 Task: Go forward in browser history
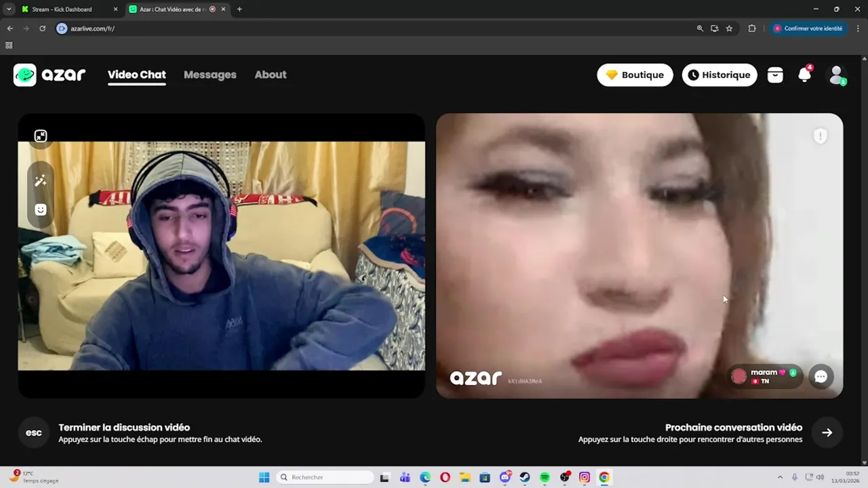(x=26, y=28)
